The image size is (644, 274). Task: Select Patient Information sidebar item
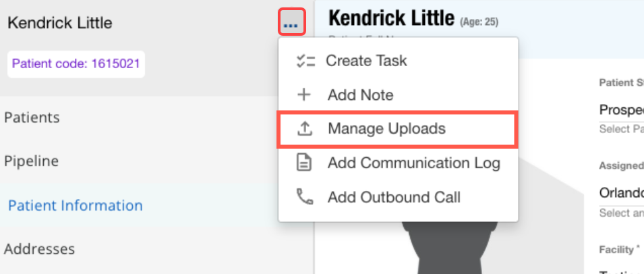(x=75, y=205)
